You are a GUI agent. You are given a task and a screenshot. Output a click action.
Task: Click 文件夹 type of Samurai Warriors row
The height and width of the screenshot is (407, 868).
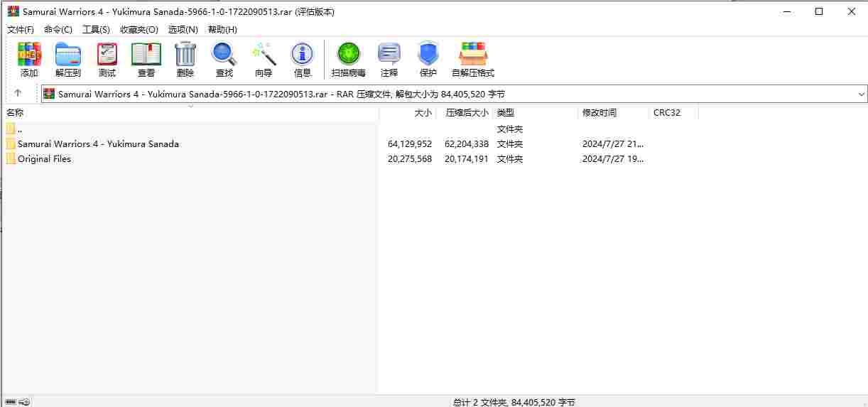[x=510, y=143]
